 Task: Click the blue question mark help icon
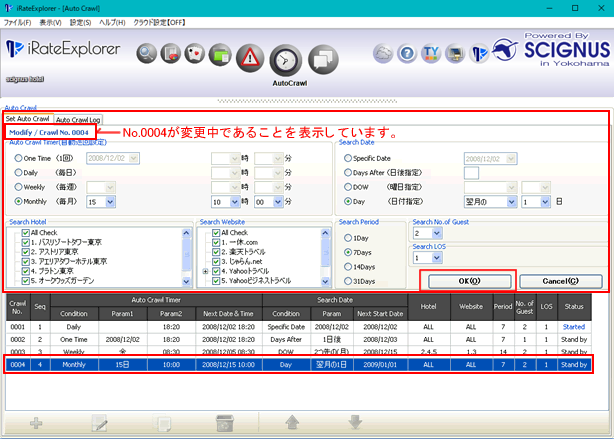click(x=407, y=53)
